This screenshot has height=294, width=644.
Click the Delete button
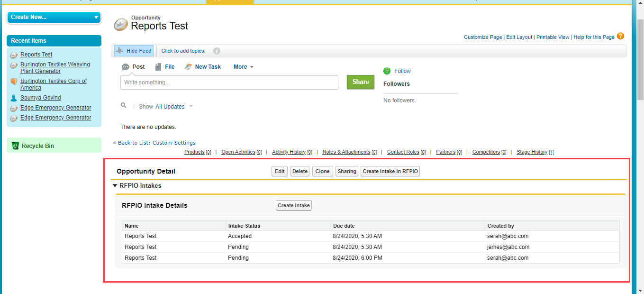point(300,171)
